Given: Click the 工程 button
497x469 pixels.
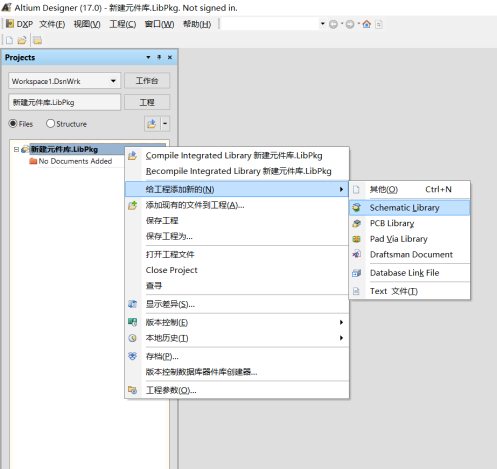Looking at the screenshot, I should click(x=147, y=102).
